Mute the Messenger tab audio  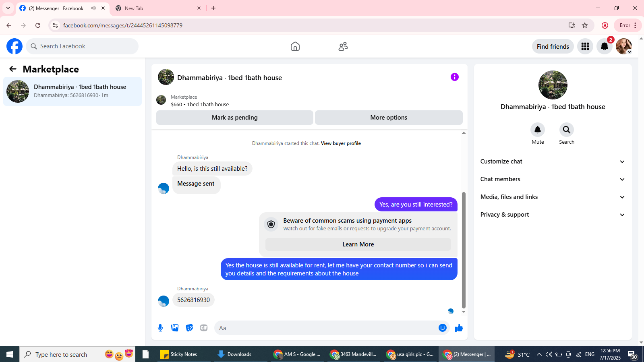(x=93, y=8)
